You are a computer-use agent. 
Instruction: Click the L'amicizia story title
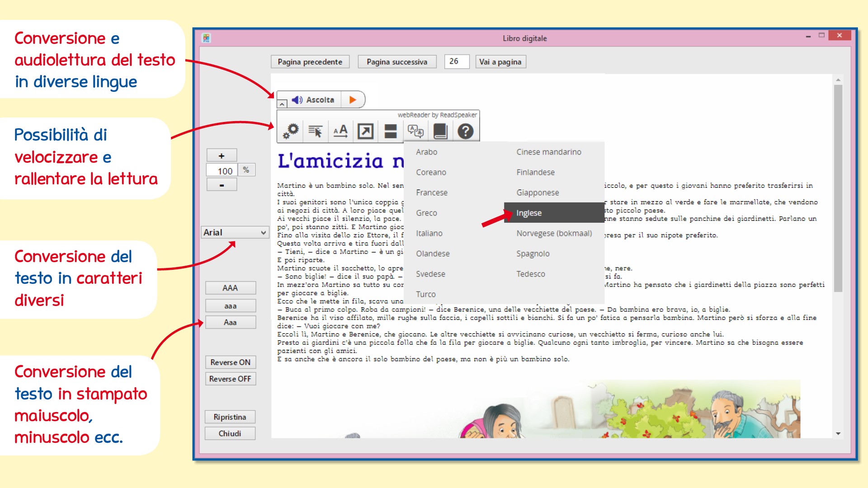tap(340, 161)
